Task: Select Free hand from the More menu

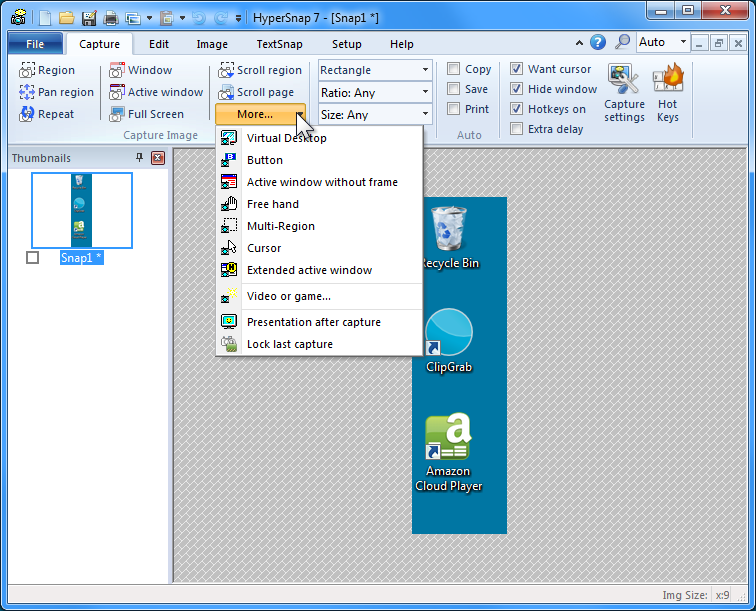Action: [272, 204]
